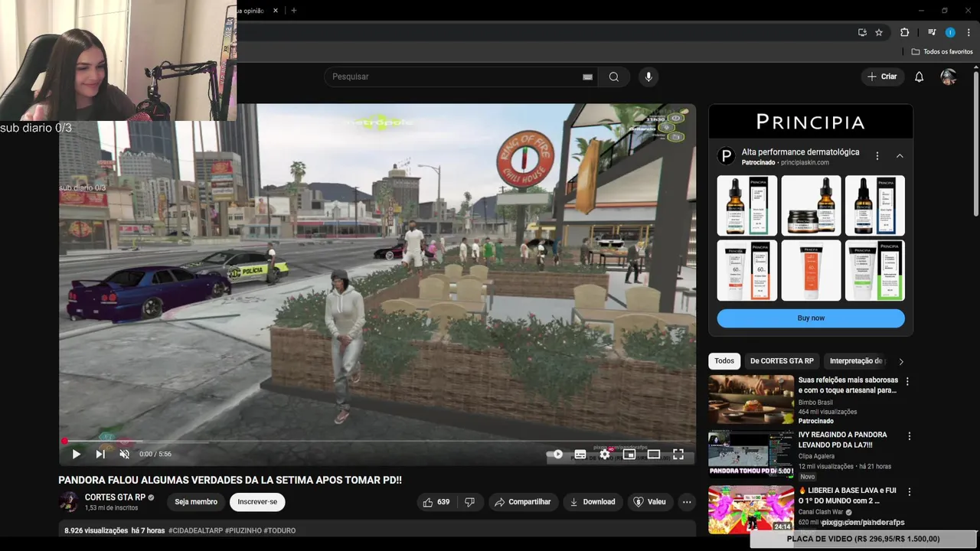Install the page as app icon
The image size is (980, 551).
click(862, 32)
